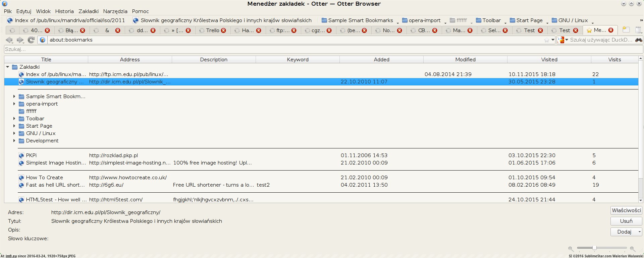
Task: Click the bookmark star in the address bar
Action: point(547,40)
